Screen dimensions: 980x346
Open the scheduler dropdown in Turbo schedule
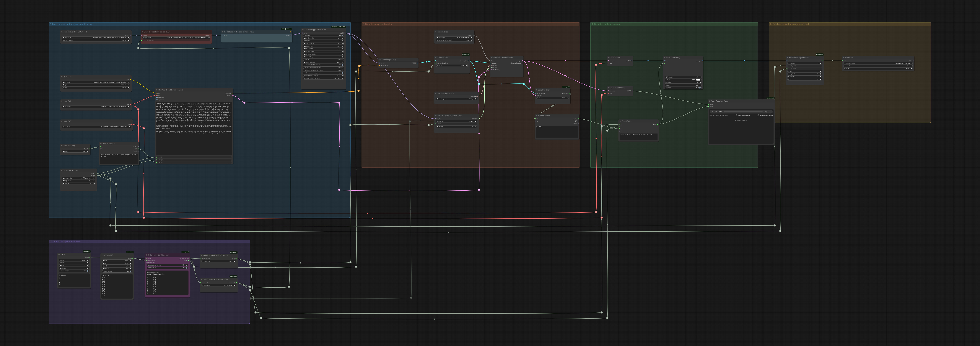(x=457, y=121)
